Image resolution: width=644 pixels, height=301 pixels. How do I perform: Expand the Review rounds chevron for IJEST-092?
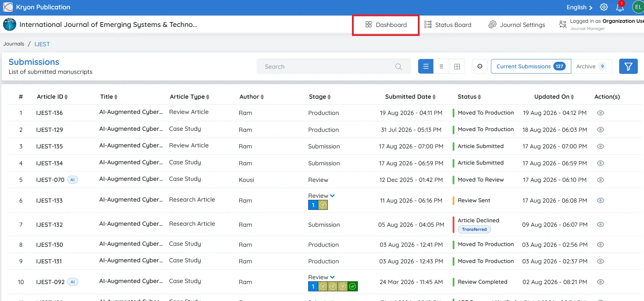[332, 277]
